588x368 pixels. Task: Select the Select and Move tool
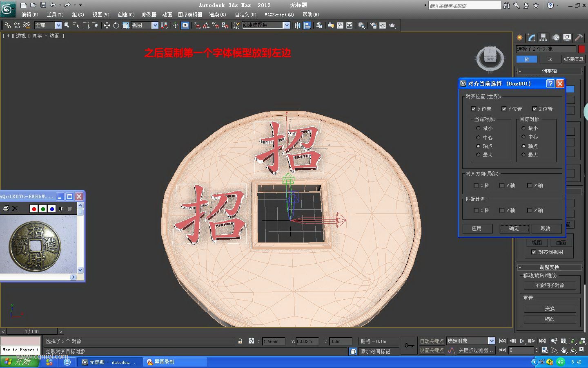[x=107, y=25]
